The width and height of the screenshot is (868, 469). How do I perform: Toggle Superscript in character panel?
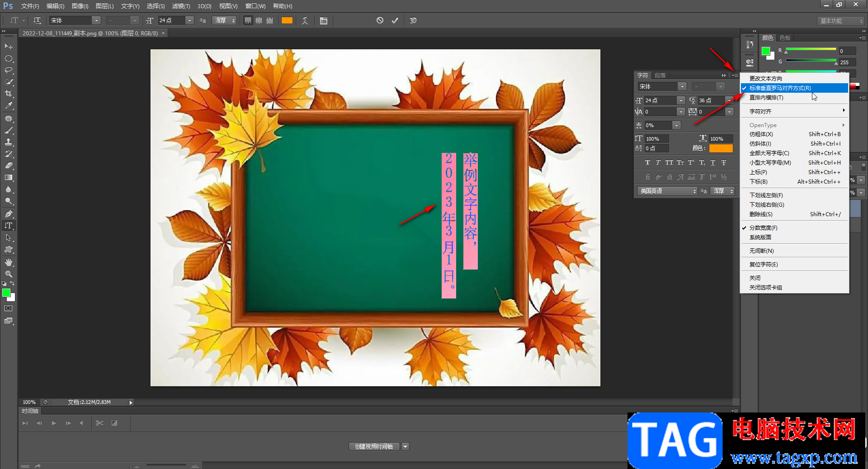coord(691,163)
